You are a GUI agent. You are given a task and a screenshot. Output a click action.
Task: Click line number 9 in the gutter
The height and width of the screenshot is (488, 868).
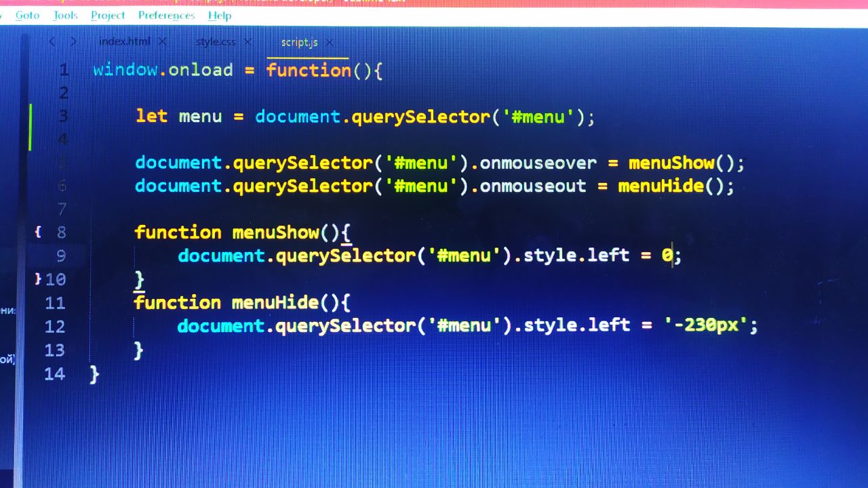coord(62,256)
